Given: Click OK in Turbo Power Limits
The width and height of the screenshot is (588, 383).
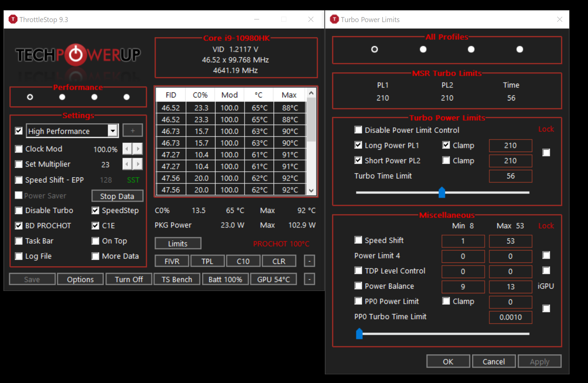Looking at the screenshot, I should (448, 361).
